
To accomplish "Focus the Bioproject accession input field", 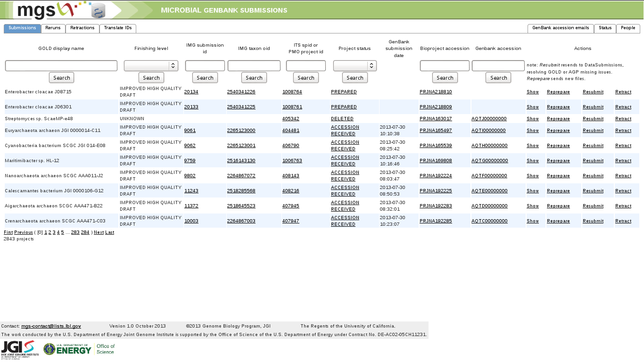I will click(445, 66).
